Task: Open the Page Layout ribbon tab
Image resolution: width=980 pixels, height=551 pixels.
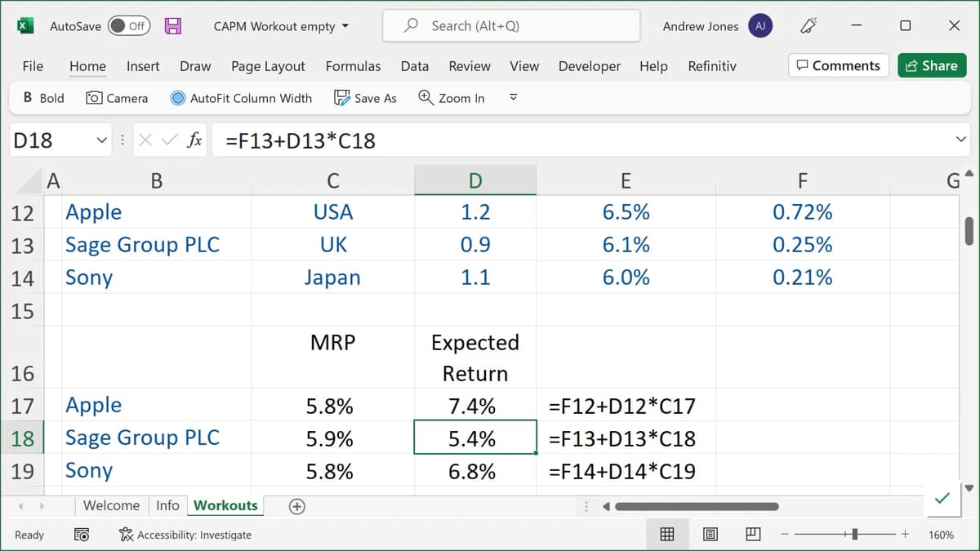Action: 268,66
